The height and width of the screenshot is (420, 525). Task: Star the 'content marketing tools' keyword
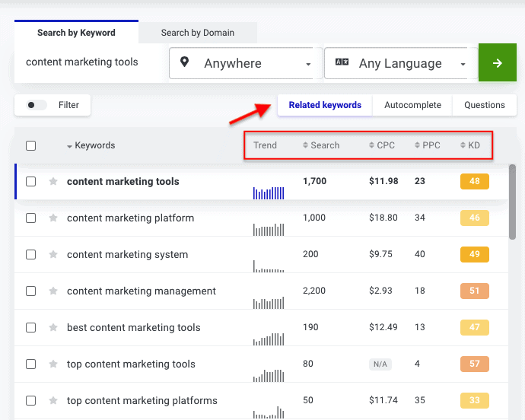[x=53, y=182]
